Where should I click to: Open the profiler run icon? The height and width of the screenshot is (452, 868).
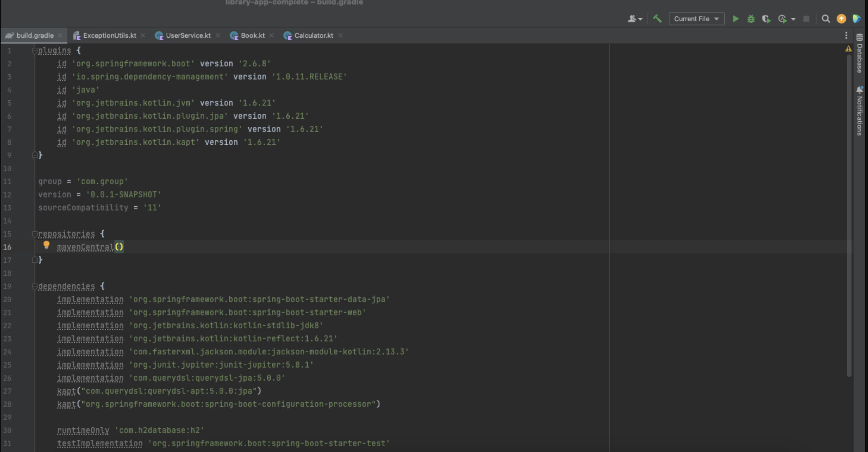click(x=782, y=19)
